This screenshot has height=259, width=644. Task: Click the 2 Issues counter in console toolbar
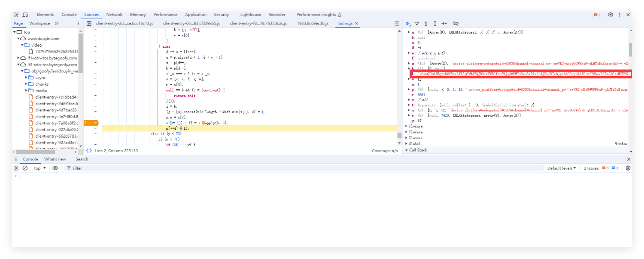(601, 168)
